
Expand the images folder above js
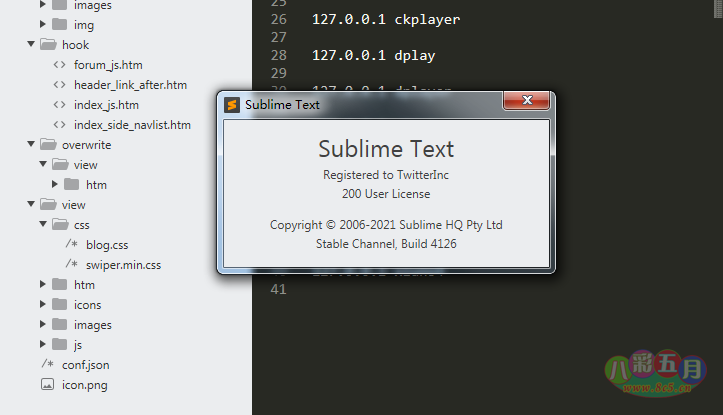pos(43,324)
